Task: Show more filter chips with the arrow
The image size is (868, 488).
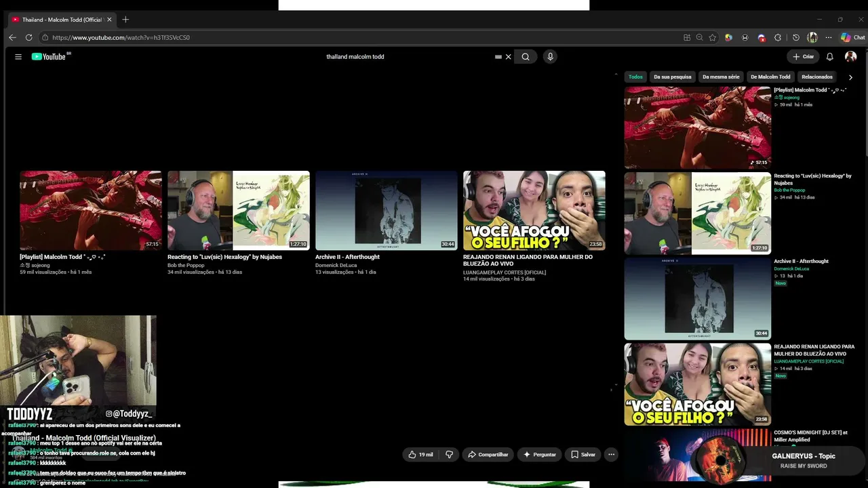Action: pyautogui.click(x=850, y=77)
